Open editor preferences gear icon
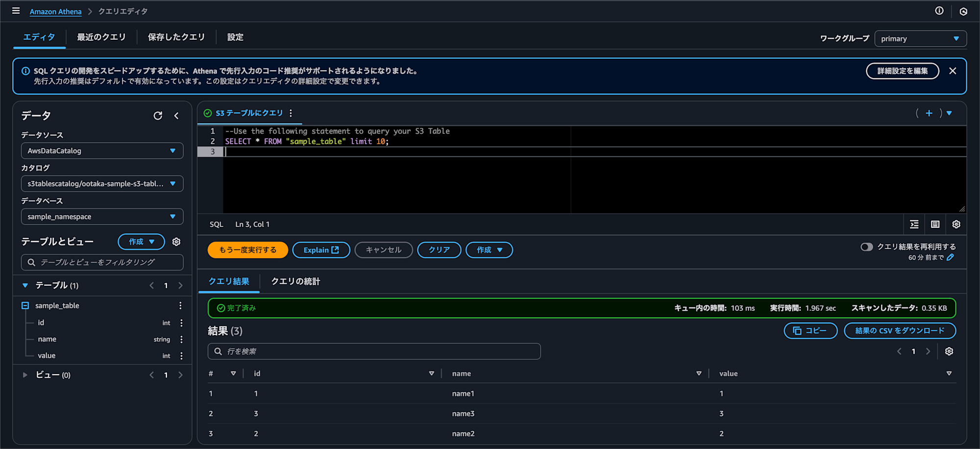Screen dimensions: 980x449 (956, 224)
